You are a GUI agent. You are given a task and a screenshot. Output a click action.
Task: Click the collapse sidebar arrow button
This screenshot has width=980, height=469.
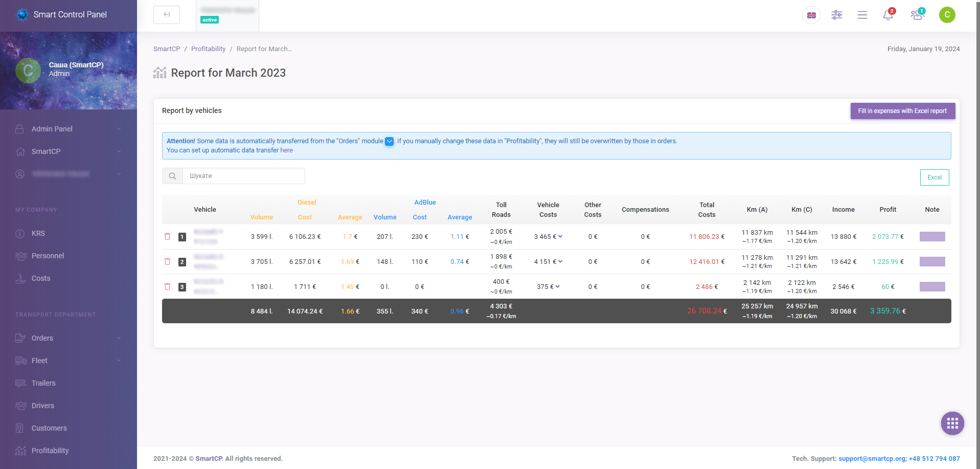(x=167, y=15)
